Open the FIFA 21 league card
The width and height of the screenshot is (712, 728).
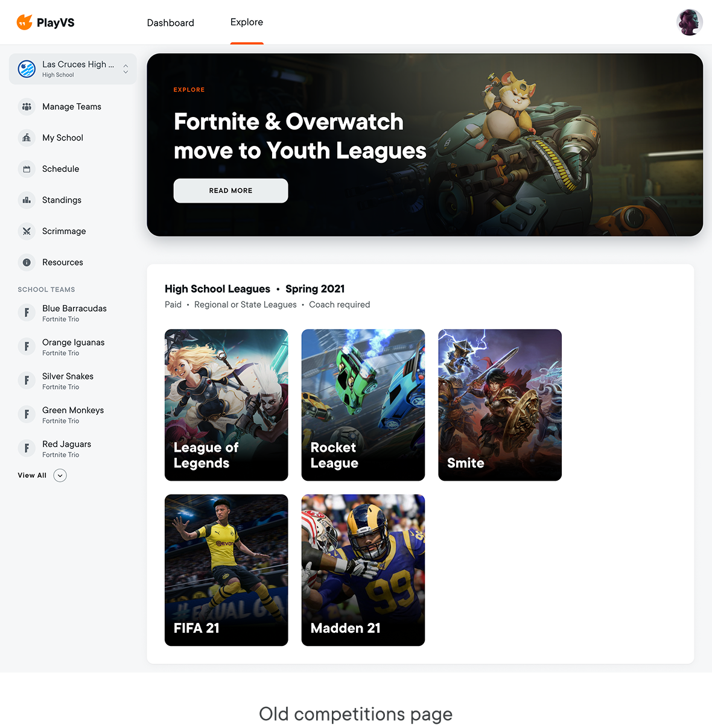(x=226, y=570)
